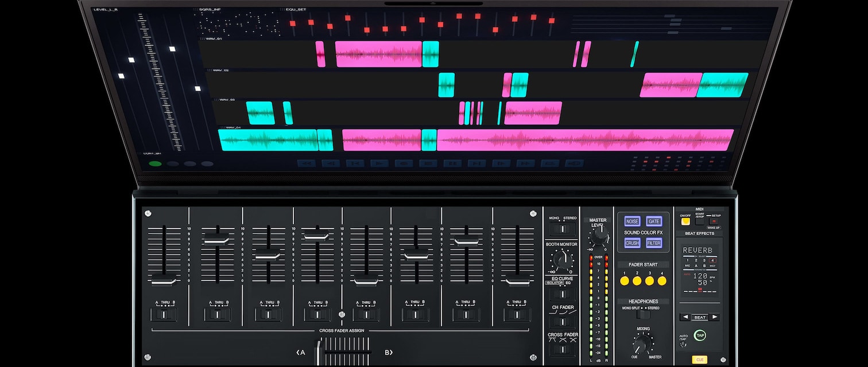Flip the EQ CURVE isolator/EQ switch
The height and width of the screenshot is (367, 868).
click(563, 294)
